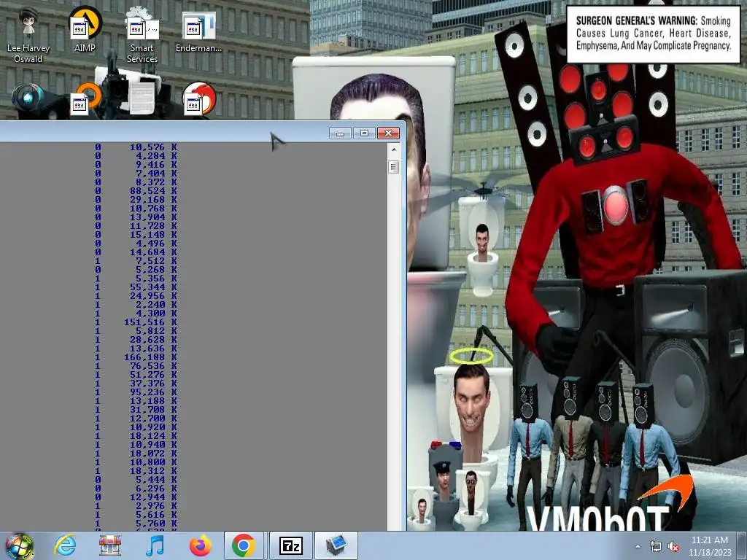This screenshot has width=747, height=560.
Task: Open the Lee Harvey Oswald desktop icon
Action: [x=28, y=36]
